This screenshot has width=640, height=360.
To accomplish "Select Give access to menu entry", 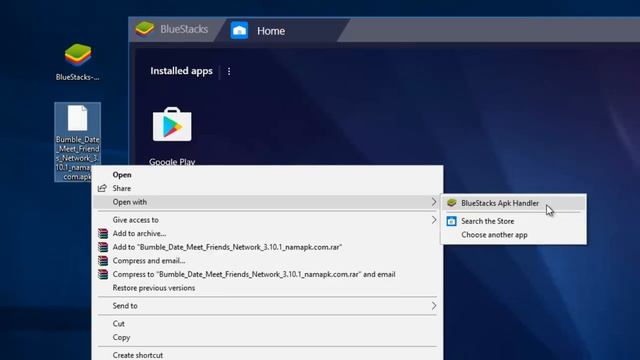I will pyautogui.click(x=267, y=220).
